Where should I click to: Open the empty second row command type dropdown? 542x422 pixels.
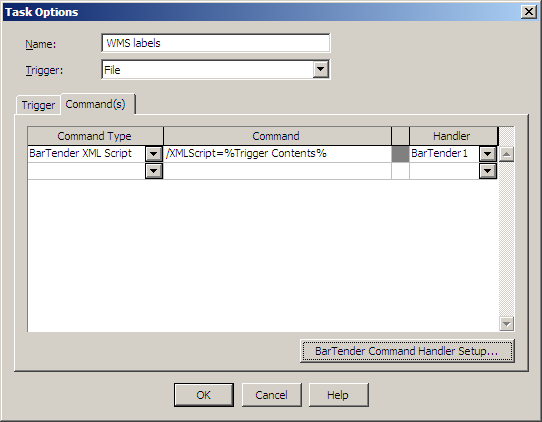point(153,171)
